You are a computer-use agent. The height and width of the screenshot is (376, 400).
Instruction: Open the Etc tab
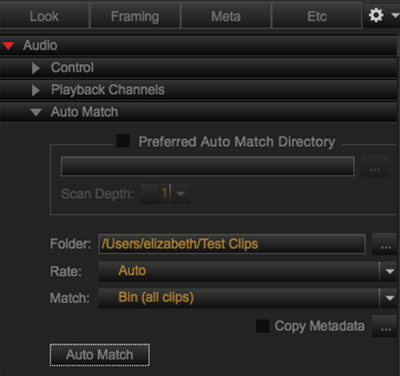pos(317,16)
